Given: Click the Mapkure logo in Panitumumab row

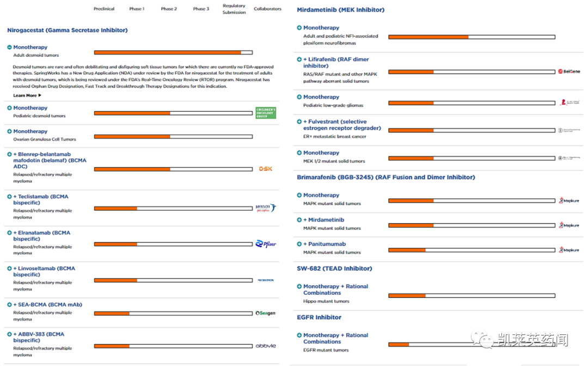Looking at the screenshot, I should [x=569, y=250].
